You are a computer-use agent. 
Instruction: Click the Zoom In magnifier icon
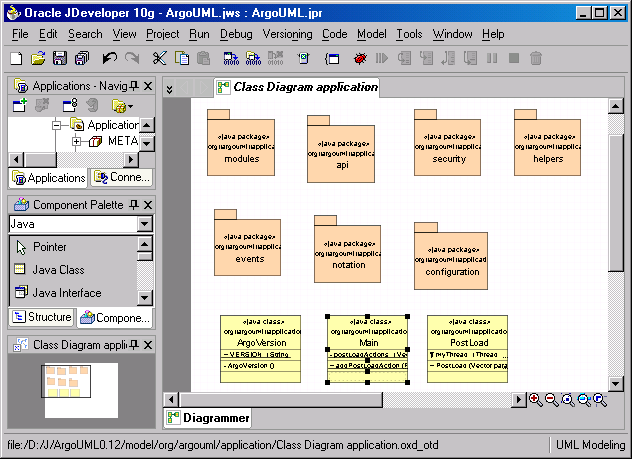[536, 400]
